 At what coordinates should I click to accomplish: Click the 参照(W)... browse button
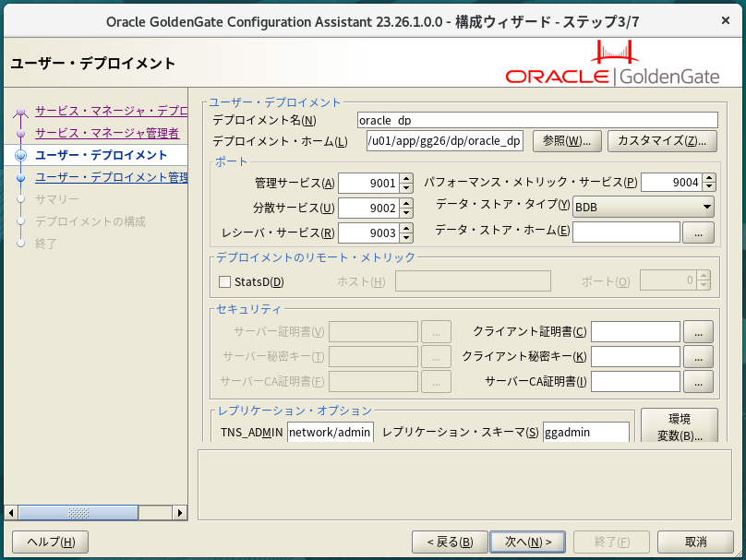pyautogui.click(x=567, y=140)
